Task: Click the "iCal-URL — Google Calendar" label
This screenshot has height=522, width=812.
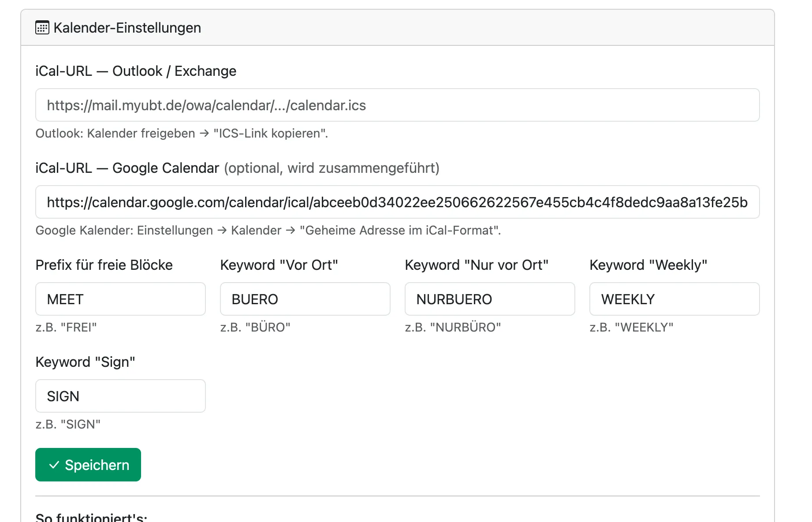Action: (x=127, y=168)
